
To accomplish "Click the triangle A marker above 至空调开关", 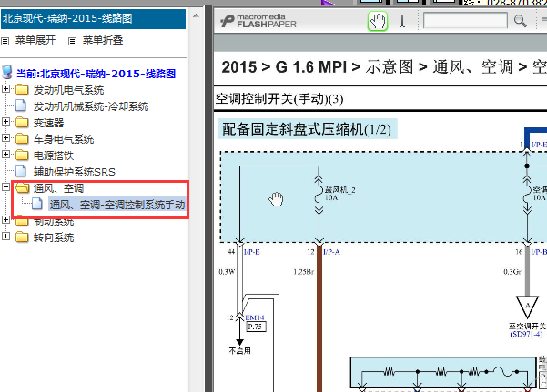I will pos(527,307).
